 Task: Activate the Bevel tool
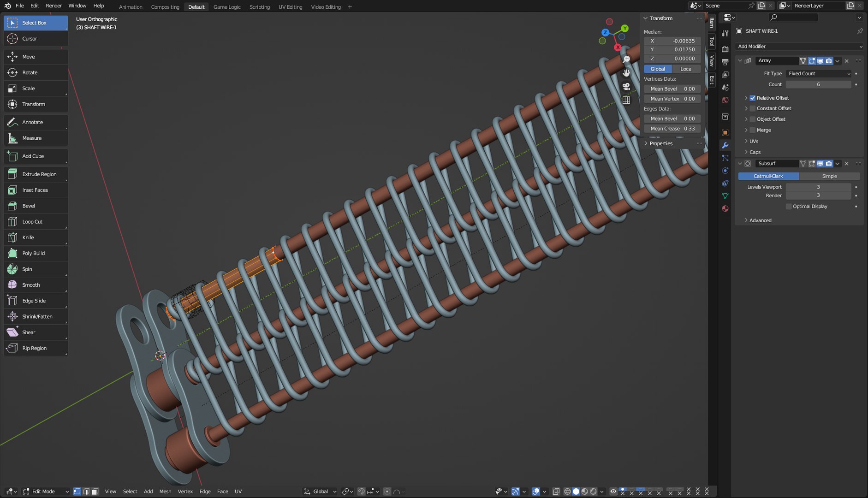coord(36,206)
